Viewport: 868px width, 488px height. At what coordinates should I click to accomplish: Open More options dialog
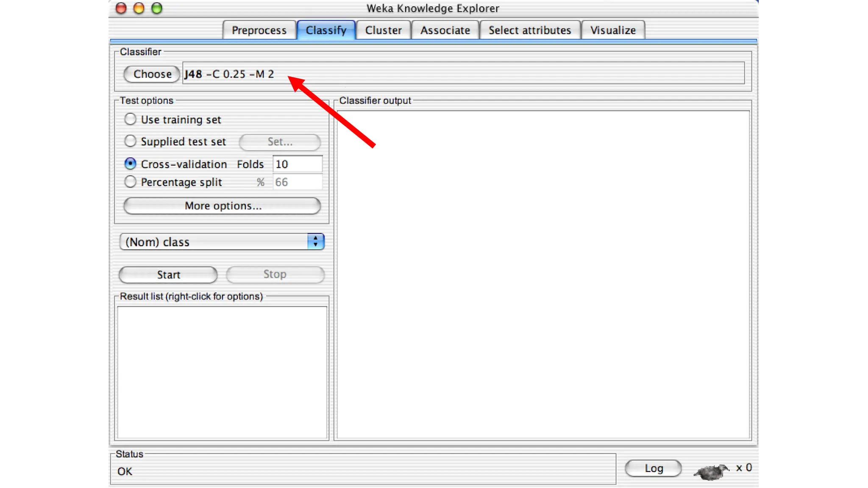222,206
